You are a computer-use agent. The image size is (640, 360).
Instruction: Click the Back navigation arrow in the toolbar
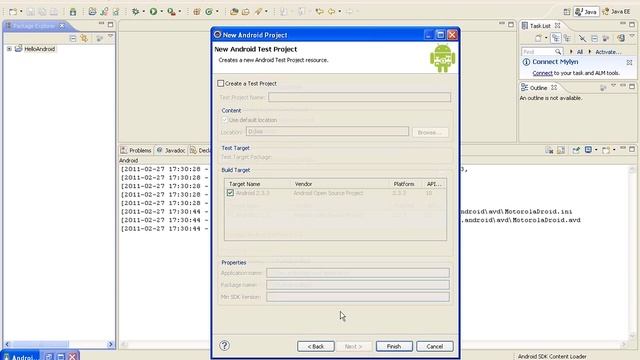pyautogui.click(x=331, y=12)
